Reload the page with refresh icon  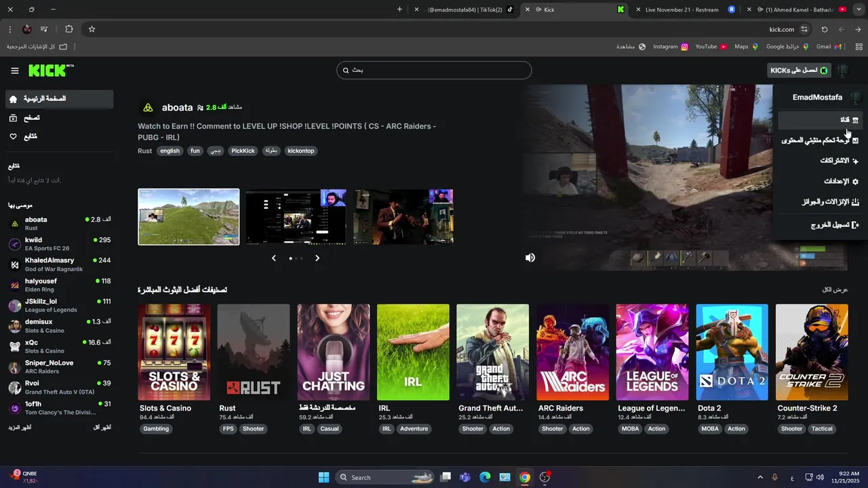point(825,29)
